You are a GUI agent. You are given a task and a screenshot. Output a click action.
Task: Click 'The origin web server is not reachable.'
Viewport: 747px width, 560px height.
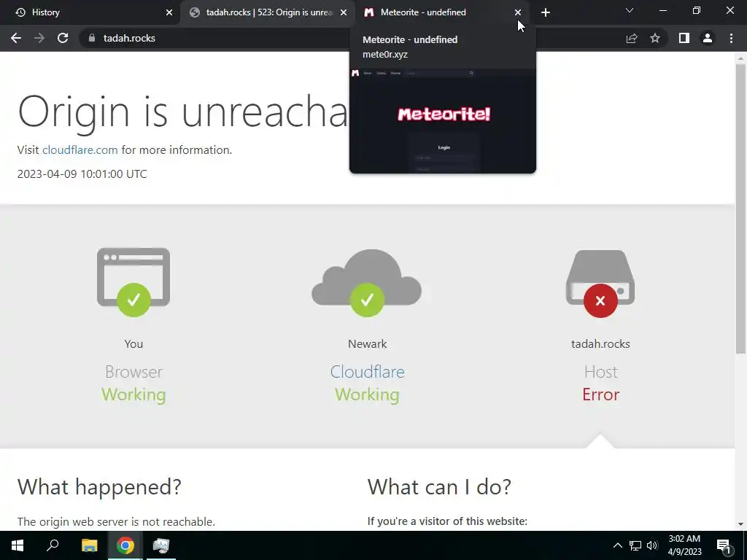pos(116,522)
